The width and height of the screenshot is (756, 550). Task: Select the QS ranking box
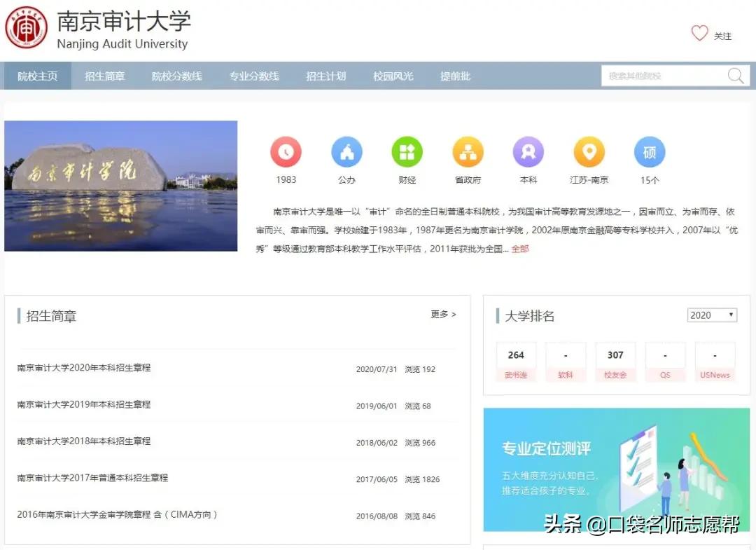(665, 362)
